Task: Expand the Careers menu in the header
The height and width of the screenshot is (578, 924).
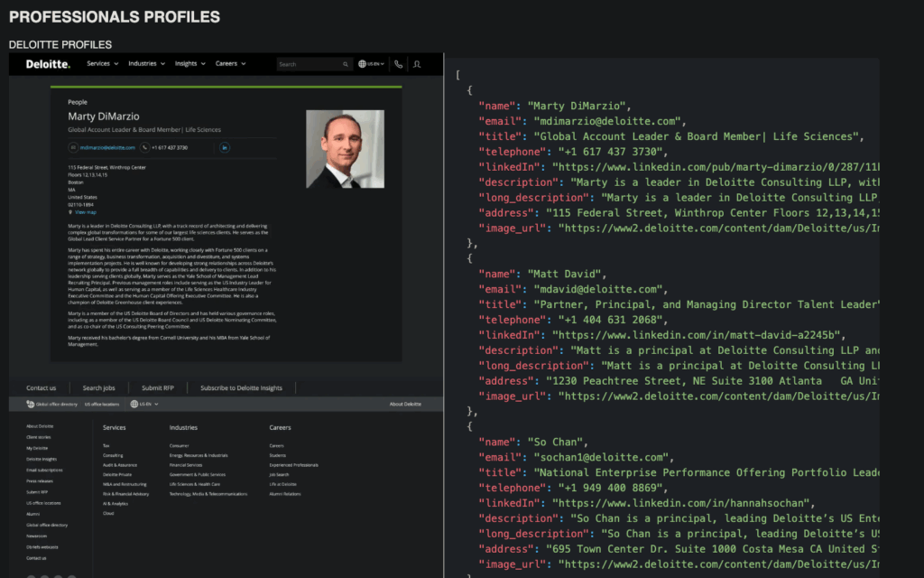Action: [x=230, y=64]
